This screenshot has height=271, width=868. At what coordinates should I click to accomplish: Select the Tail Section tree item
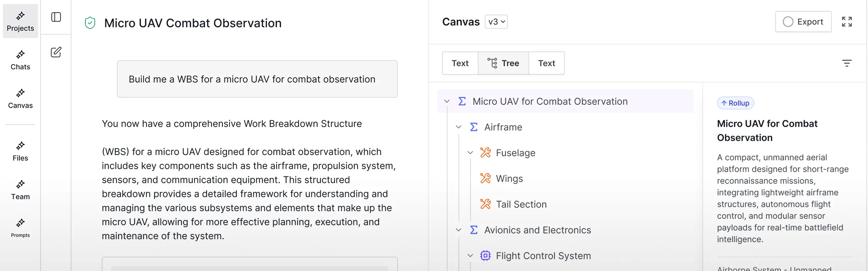click(x=521, y=204)
